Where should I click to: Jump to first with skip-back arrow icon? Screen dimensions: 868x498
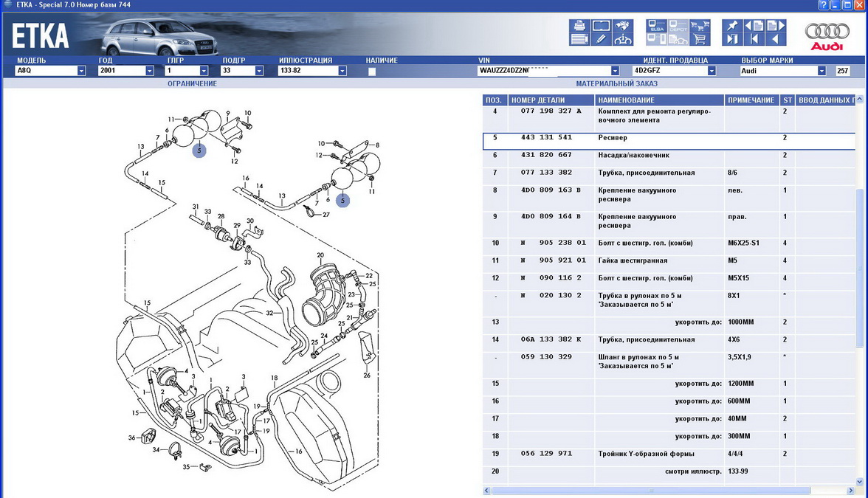pyautogui.click(x=754, y=39)
